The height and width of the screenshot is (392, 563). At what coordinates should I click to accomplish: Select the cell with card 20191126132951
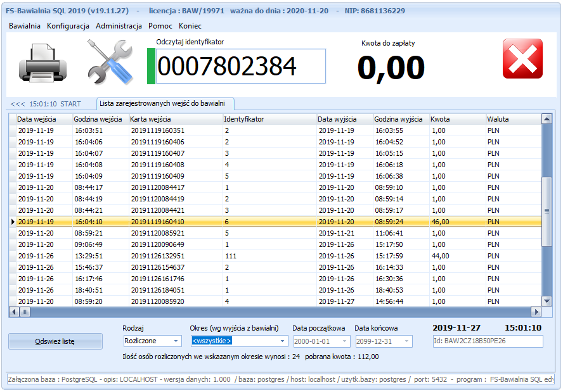(x=176, y=256)
